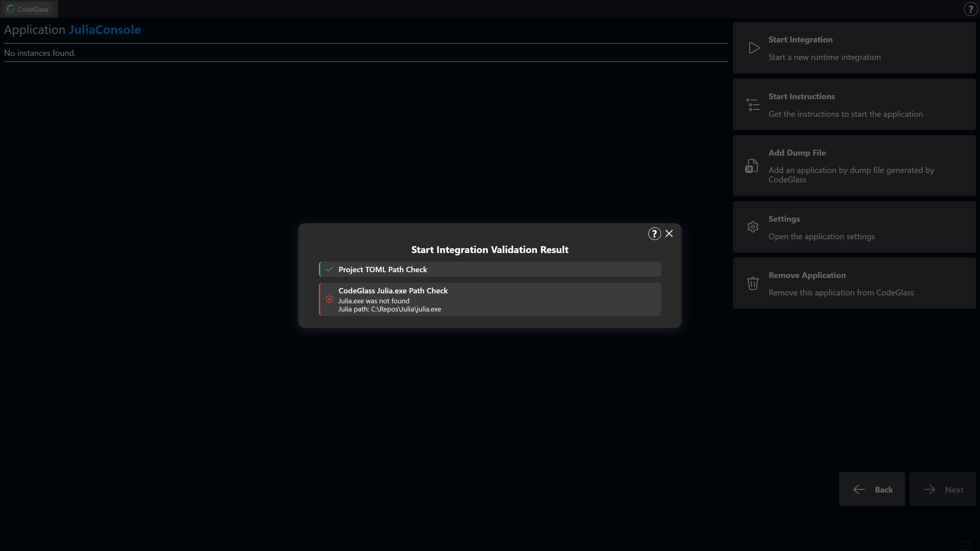Expand the CodeGlass Julia.exe Path Check details
Screen dimensions: 980x551
tap(490, 299)
